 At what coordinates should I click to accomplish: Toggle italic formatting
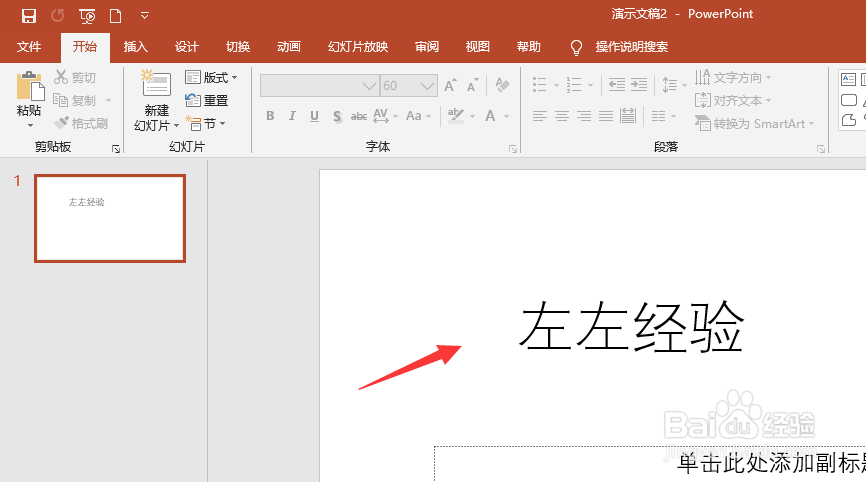292,116
